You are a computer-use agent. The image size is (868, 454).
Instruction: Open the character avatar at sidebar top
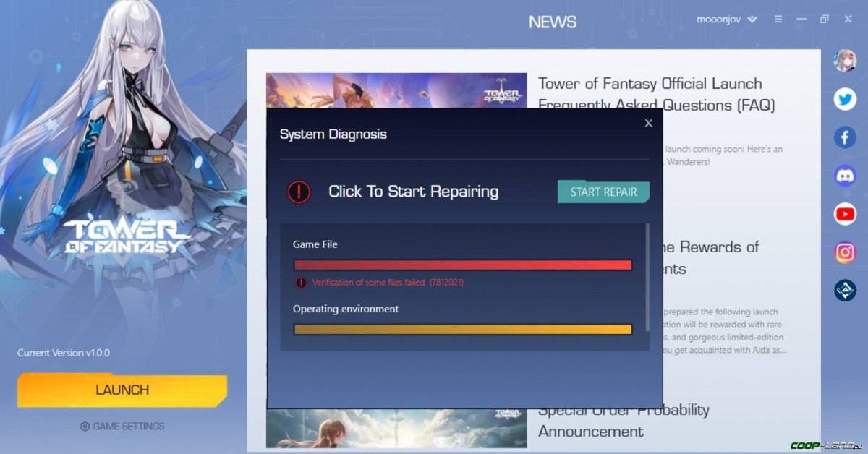click(x=845, y=60)
